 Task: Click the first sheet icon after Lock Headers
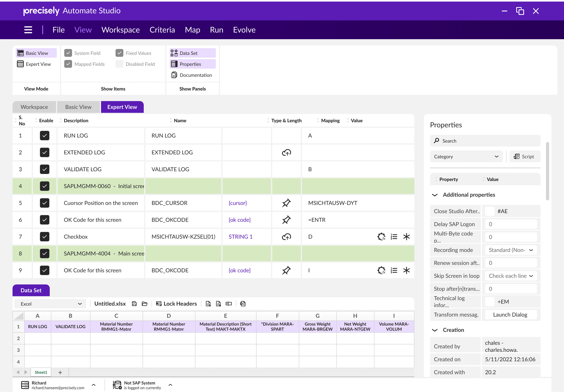tap(208, 304)
